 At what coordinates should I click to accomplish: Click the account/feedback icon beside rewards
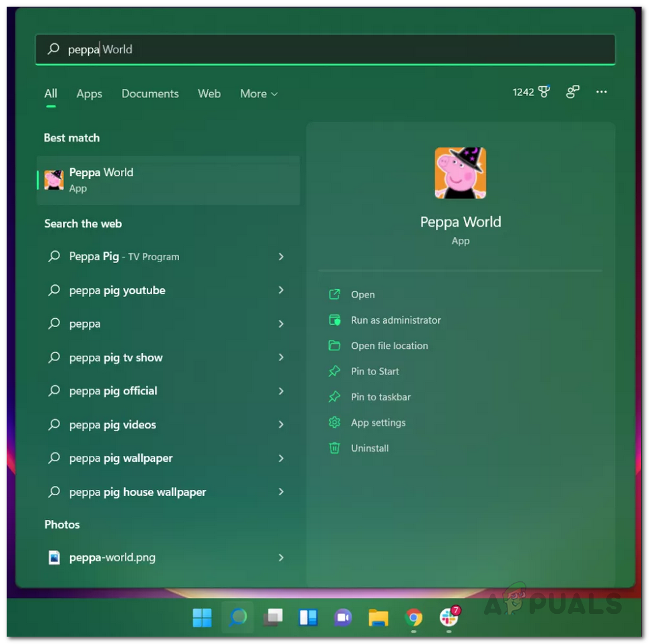pyautogui.click(x=572, y=92)
